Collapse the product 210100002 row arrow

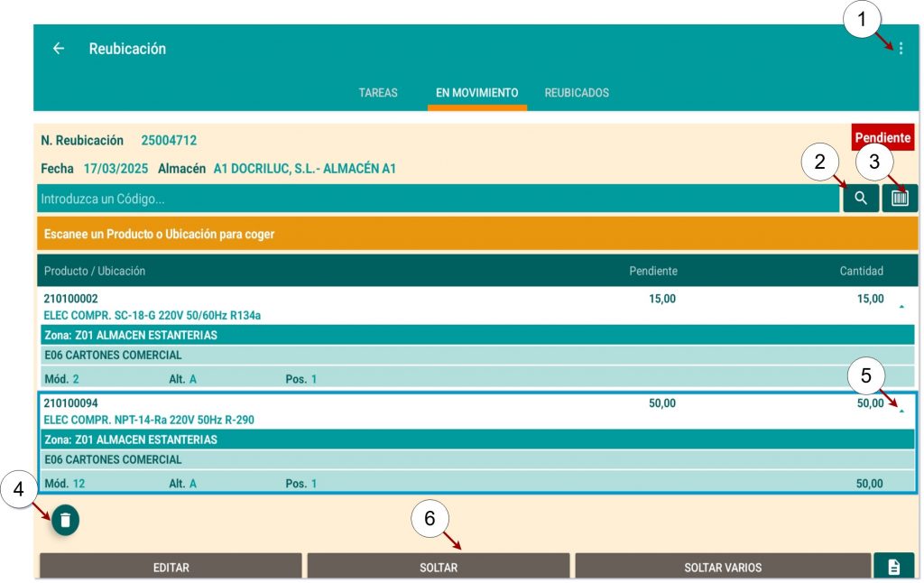click(x=901, y=307)
